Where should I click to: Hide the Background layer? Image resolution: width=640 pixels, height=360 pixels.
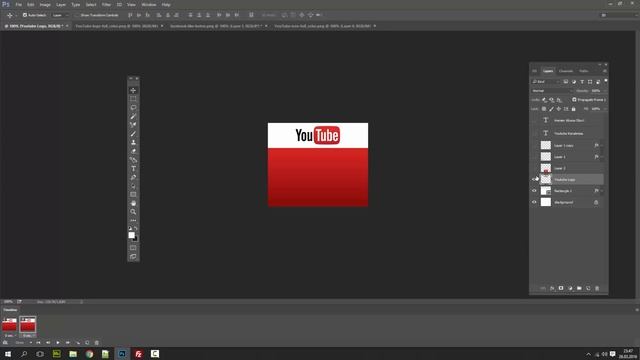[534, 202]
